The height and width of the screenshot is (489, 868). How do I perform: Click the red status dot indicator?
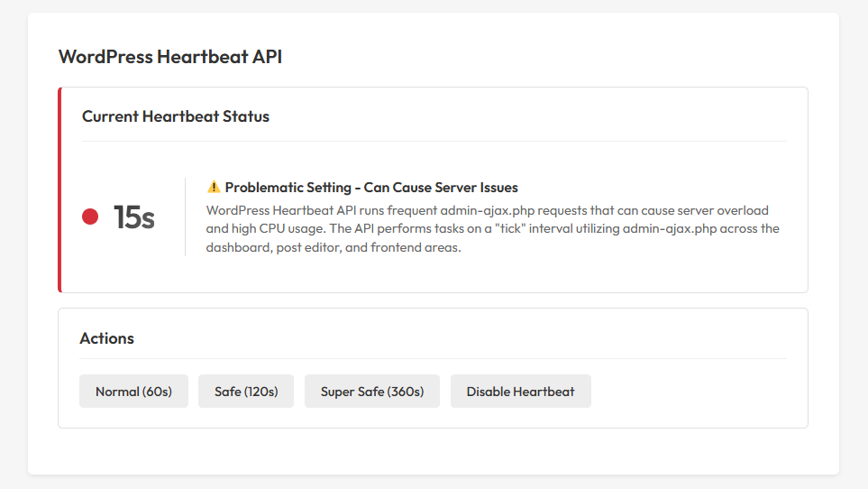90,217
